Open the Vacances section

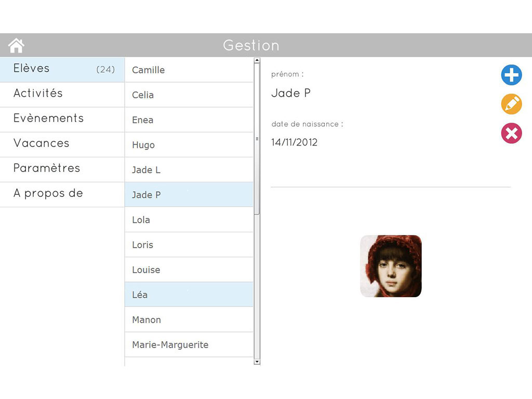(x=62, y=144)
